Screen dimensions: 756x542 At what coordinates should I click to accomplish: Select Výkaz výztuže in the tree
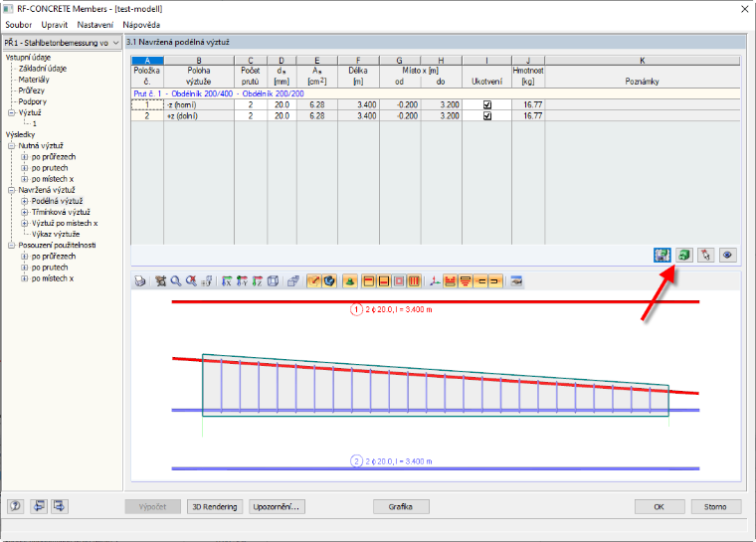[x=56, y=235]
